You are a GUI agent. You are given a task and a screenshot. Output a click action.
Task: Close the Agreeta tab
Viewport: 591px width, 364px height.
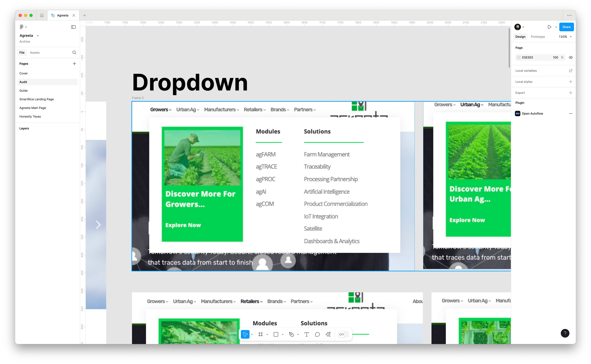74,15
